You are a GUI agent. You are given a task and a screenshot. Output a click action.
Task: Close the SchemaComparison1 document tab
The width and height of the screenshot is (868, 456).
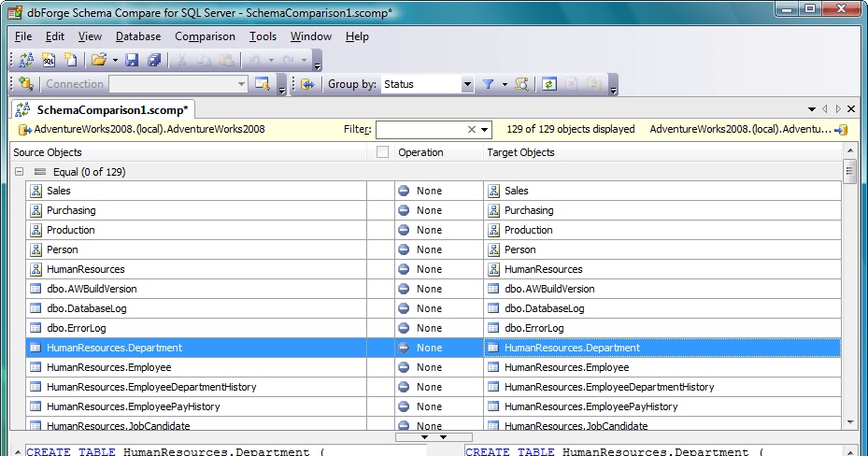(x=851, y=109)
